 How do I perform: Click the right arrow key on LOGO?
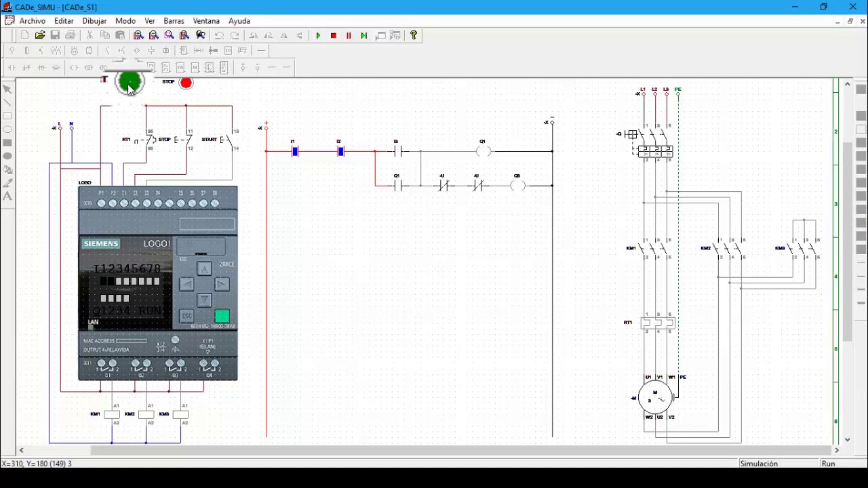coord(222,285)
